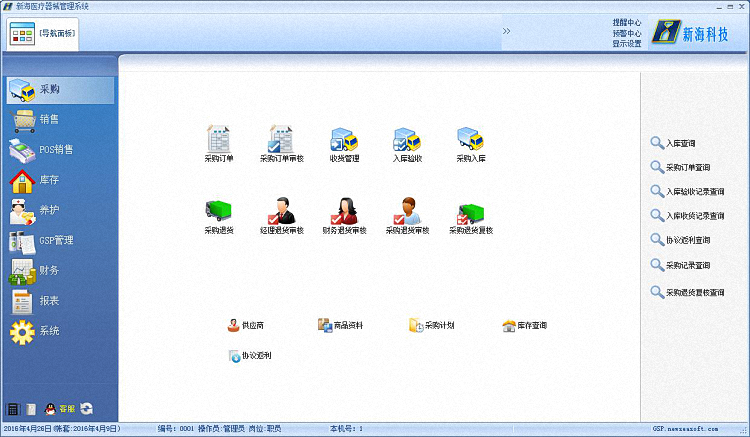This screenshot has width=750, height=437.
Task: Open the 协议返利 agreement rebate shortcut
Action: [250, 356]
